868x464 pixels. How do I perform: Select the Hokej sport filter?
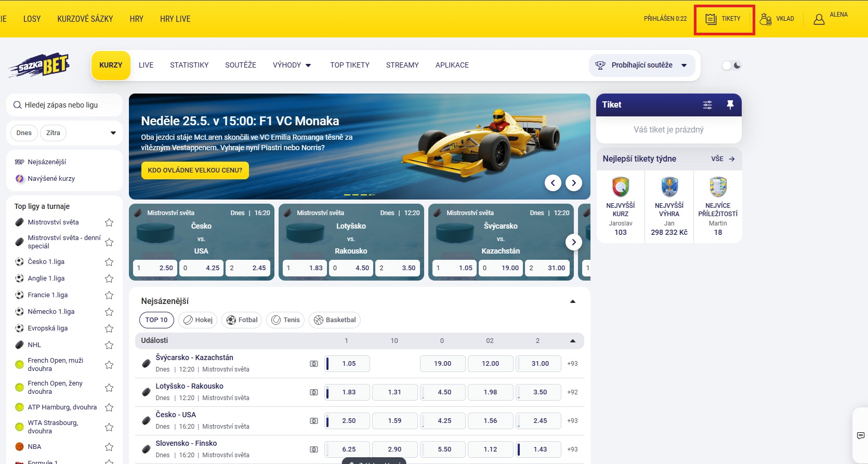(198, 320)
